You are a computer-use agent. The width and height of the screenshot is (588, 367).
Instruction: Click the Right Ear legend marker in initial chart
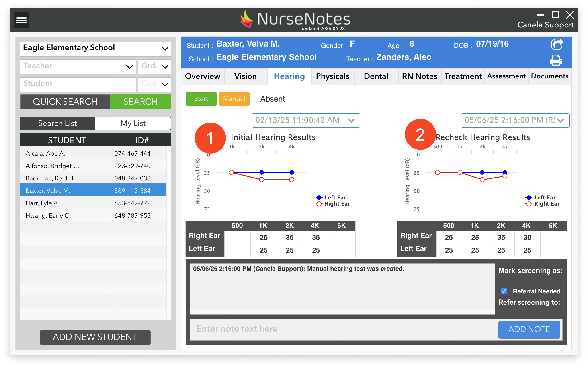(x=319, y=204)
